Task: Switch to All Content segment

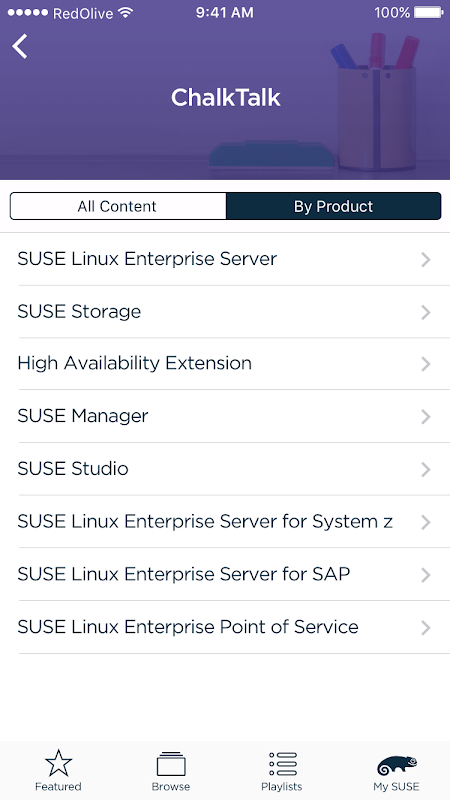Action: click(117, 206)
